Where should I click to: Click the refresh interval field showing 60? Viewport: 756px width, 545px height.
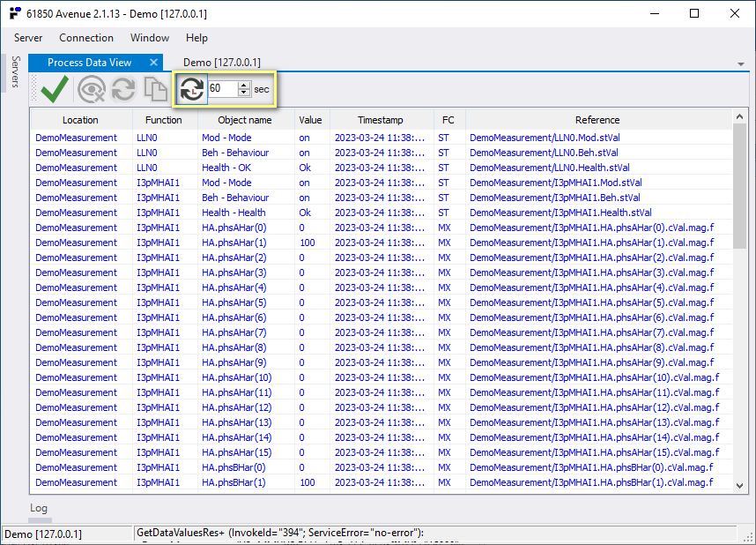coord(223,88)
